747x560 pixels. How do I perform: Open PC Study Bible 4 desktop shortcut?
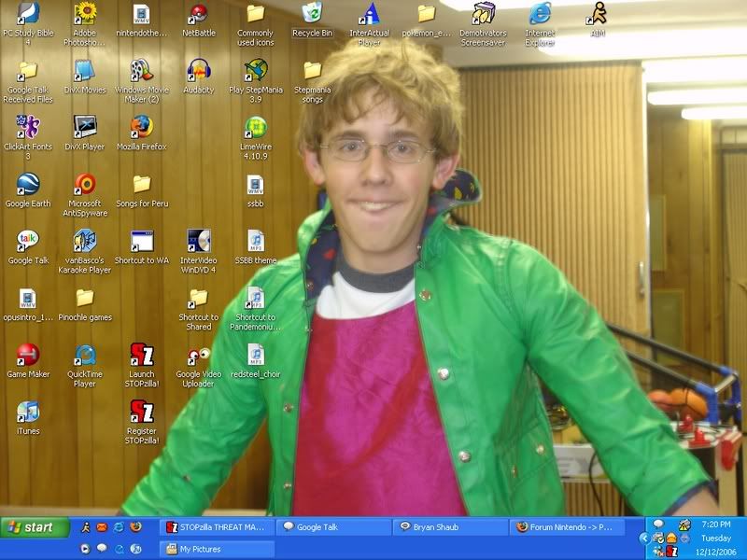click(x=28, y=24)
